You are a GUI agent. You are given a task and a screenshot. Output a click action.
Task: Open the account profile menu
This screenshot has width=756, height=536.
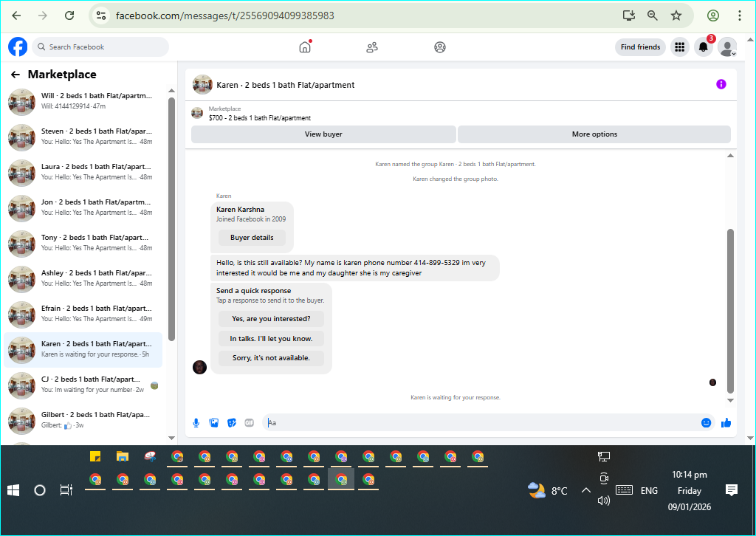point(727,47)
